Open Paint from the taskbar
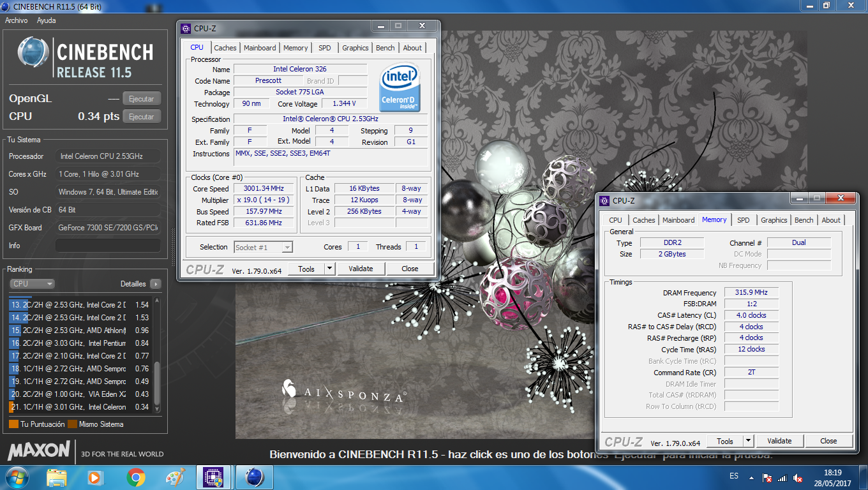The height and width of the screenshot is (490, 868). [x=174, y=477]
